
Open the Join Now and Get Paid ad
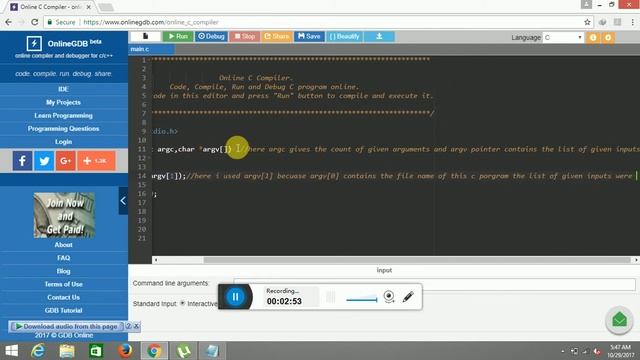coord(64,215)
